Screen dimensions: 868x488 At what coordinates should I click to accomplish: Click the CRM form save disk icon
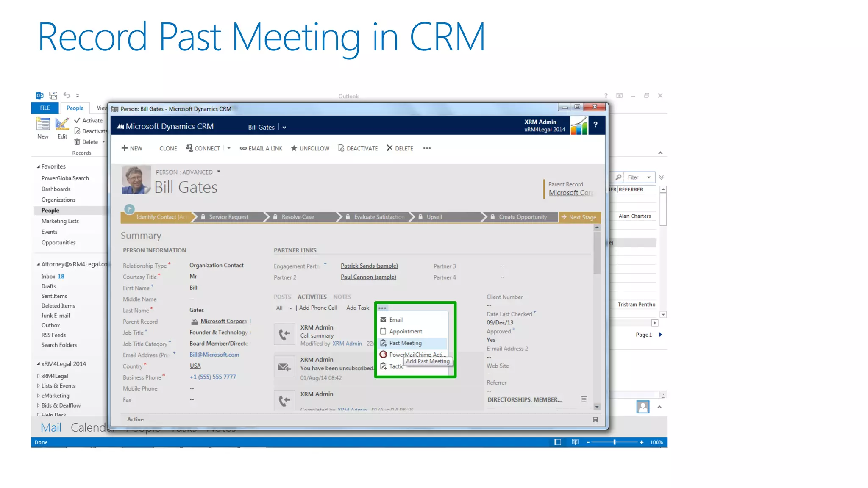595,419
